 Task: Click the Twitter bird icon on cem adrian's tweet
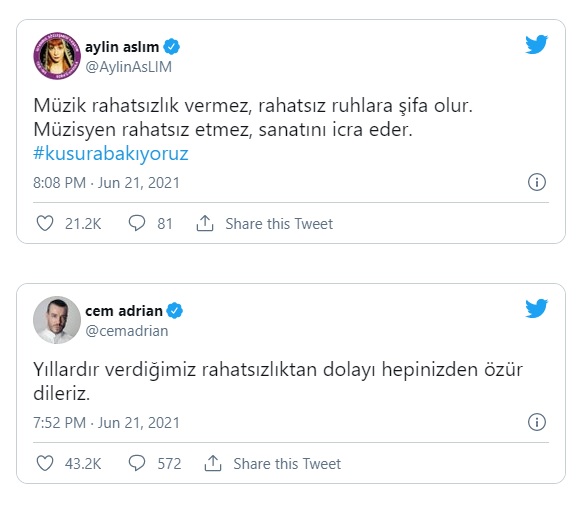pos(536,308)
